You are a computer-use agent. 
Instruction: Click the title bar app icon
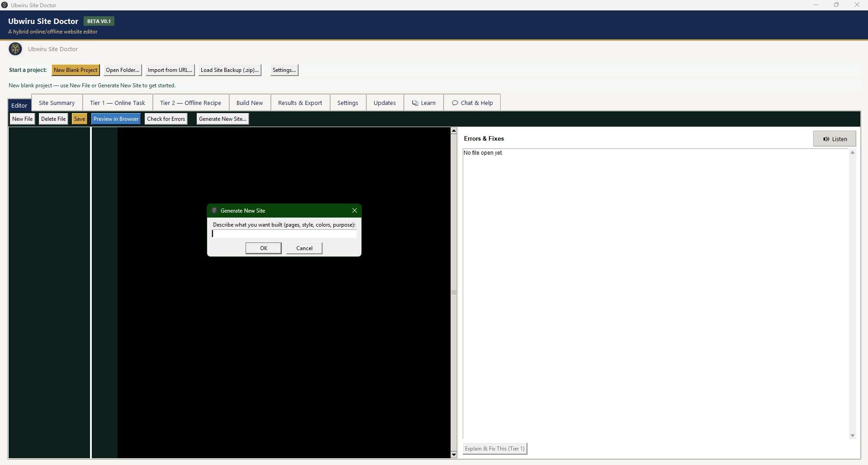coord(5,5)
